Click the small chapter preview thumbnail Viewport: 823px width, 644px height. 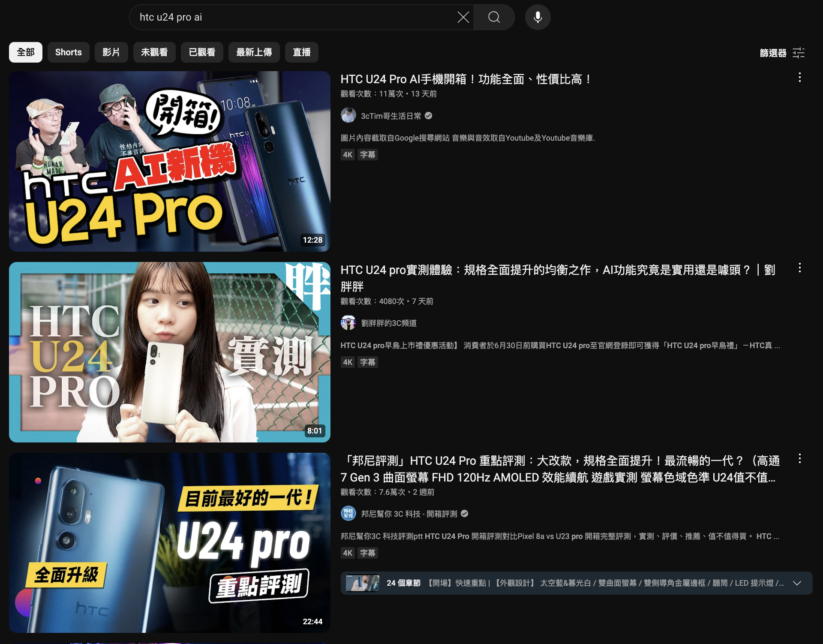coord(363,583)
